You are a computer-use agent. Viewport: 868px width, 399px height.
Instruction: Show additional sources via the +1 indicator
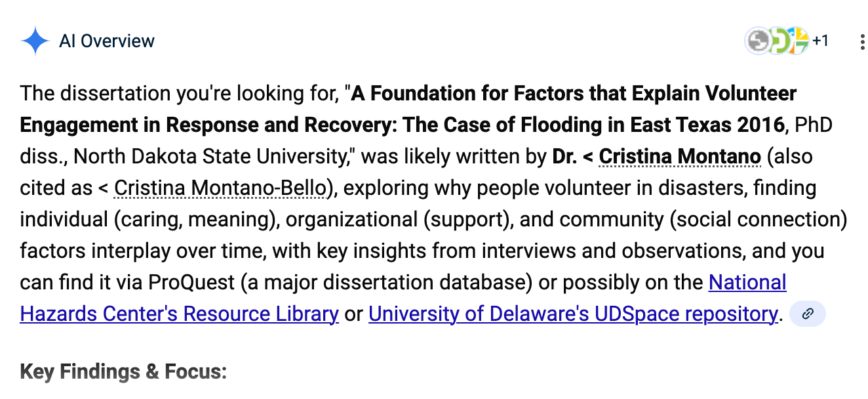pyautogui.click(x=820, y=41)
